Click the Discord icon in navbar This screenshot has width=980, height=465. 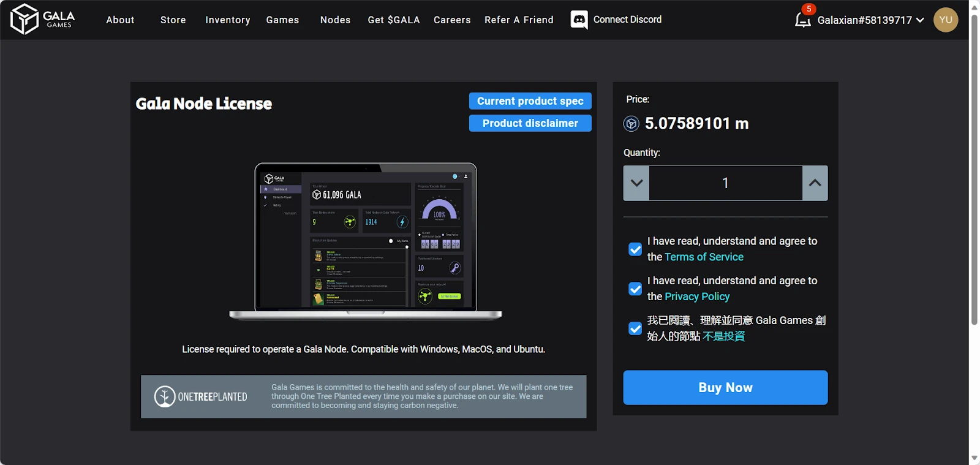pos(579,20)
